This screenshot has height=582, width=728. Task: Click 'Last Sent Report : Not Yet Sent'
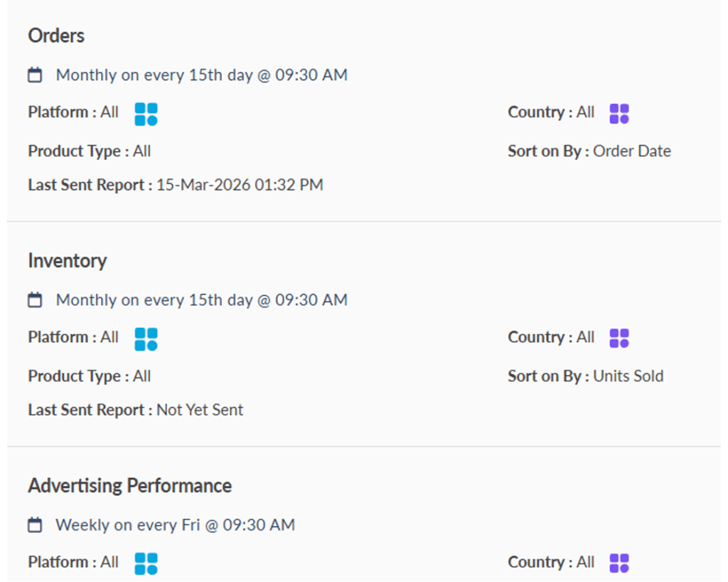click(136, 410)
